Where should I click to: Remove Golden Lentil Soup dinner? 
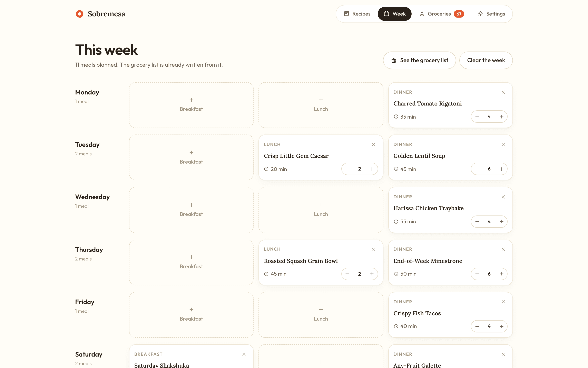(503, 145)
